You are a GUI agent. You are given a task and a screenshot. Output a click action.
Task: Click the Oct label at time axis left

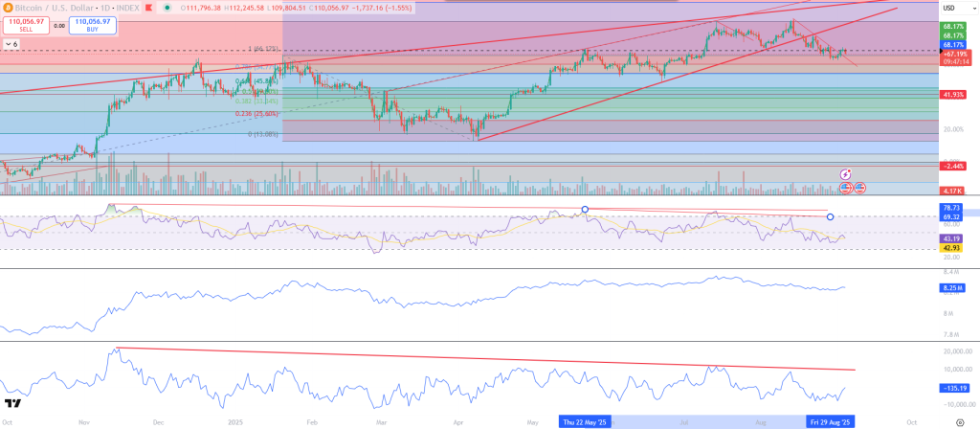coord(8,422)
